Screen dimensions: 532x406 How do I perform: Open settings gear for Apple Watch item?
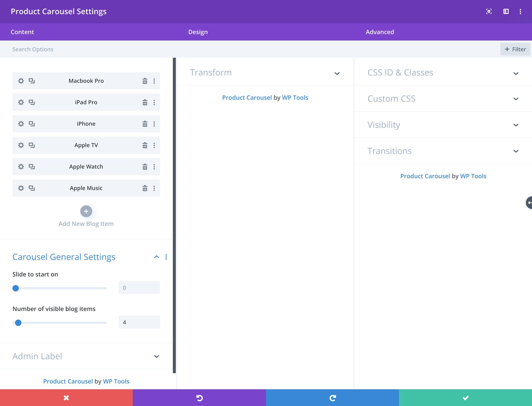click(x=21, y=166)
